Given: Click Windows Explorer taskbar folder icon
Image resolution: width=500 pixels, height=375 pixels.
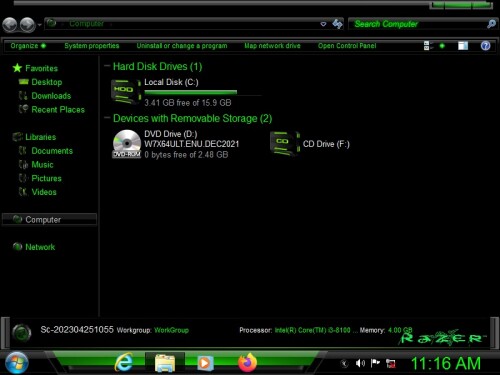Looking at the screenshot, I should tap(165, 363).
